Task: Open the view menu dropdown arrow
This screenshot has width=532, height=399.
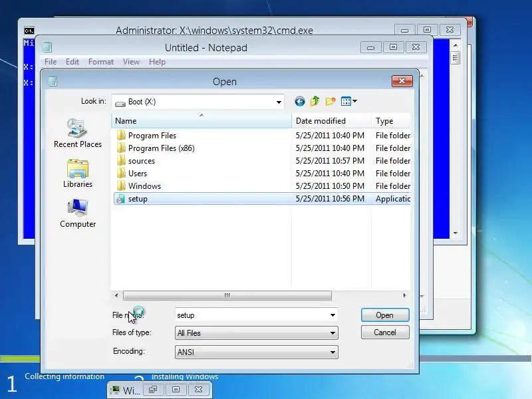Action: coord(355,101)
